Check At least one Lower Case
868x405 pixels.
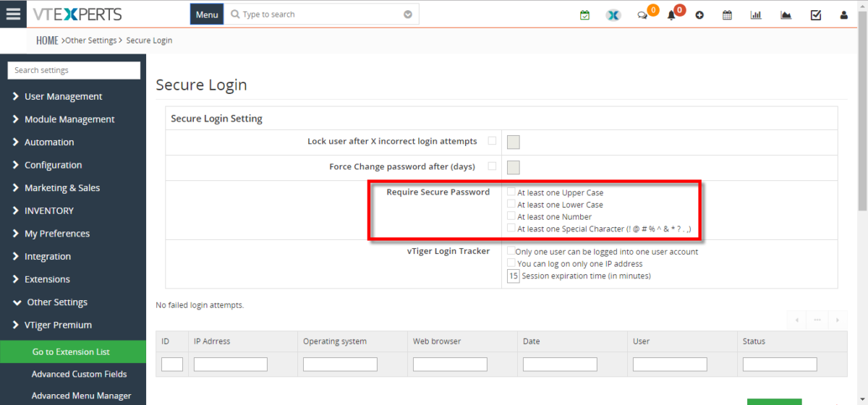(x=511, y=204)
